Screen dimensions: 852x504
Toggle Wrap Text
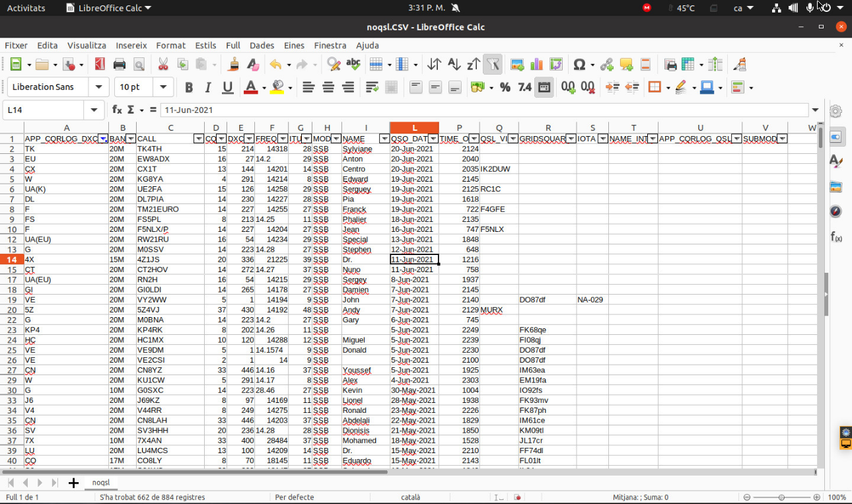click(372, 87)
